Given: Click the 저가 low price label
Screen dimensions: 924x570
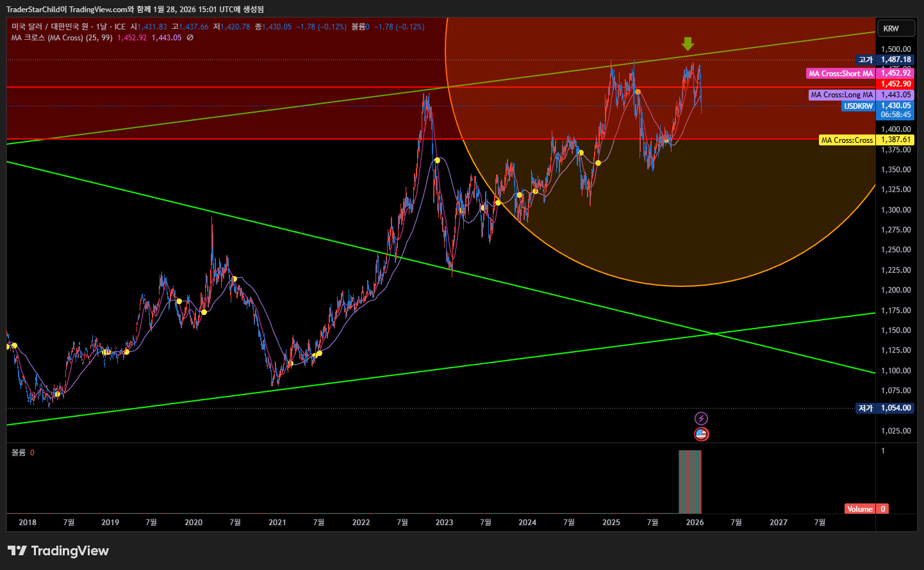Looking at the screenshot, I should pos(866,408).
